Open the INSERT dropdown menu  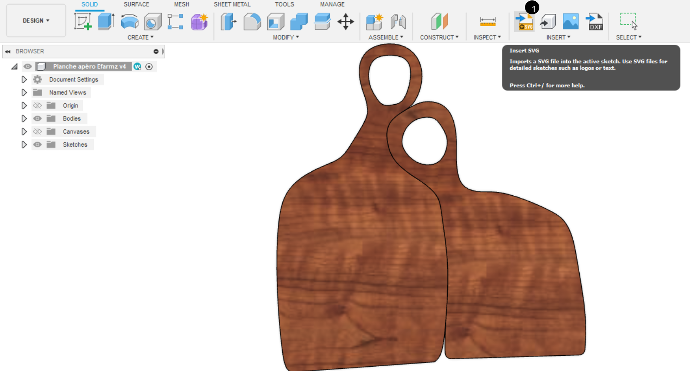tap(558, 37)
